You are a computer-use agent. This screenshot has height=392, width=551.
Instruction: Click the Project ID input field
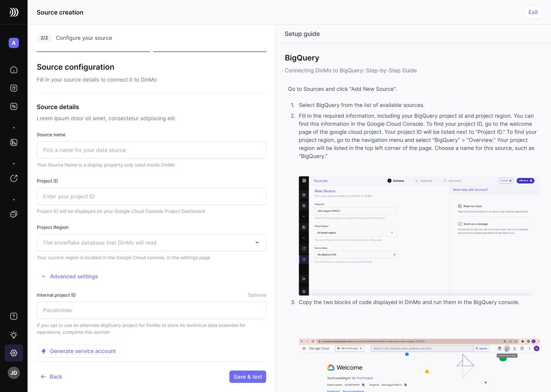point(152,196)
